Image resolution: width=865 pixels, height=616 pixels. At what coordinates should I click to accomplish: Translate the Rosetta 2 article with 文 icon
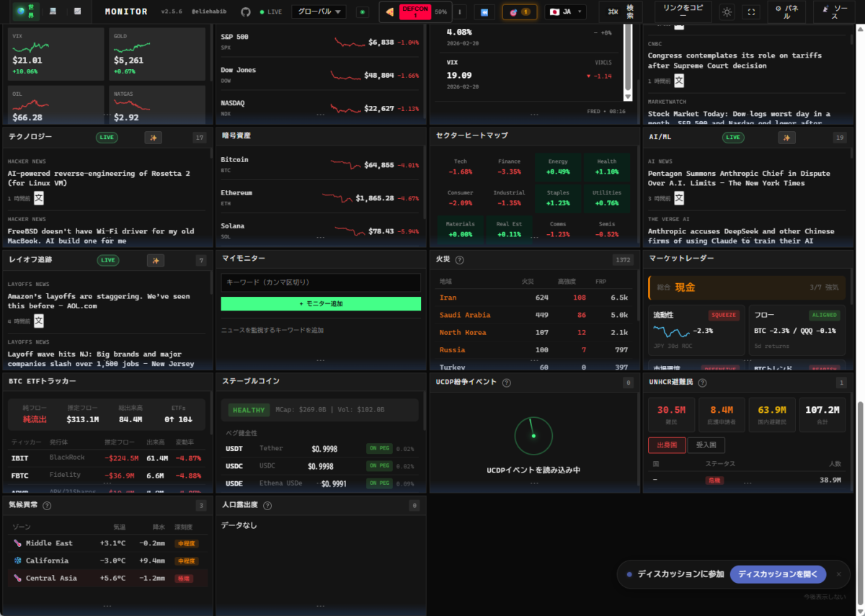tap(39, 198)
